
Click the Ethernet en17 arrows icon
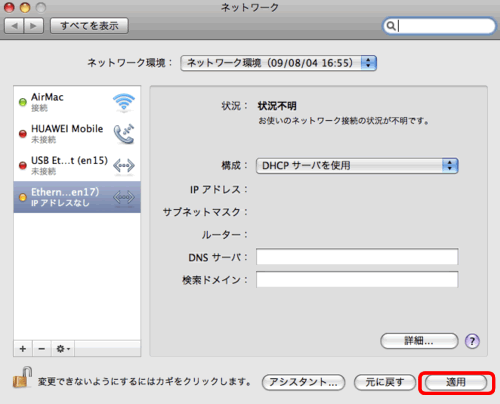pos(124,197)
